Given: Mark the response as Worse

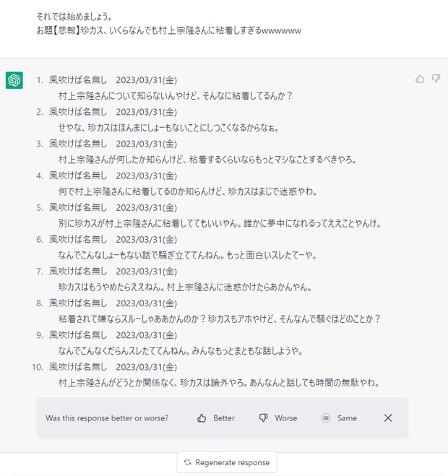Looking at the screenshot, I should [x=278, y=418].
